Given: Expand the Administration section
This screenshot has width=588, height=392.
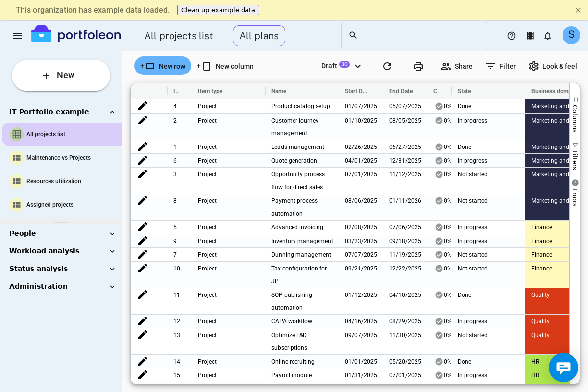Looking at the screenshot, I should pos(112,287).
